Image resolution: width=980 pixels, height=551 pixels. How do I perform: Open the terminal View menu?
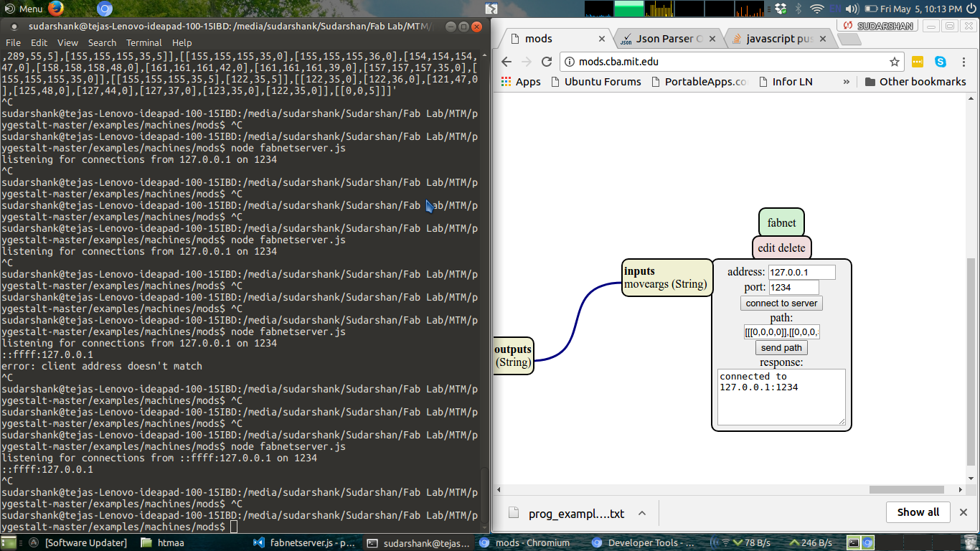point(67,43)
